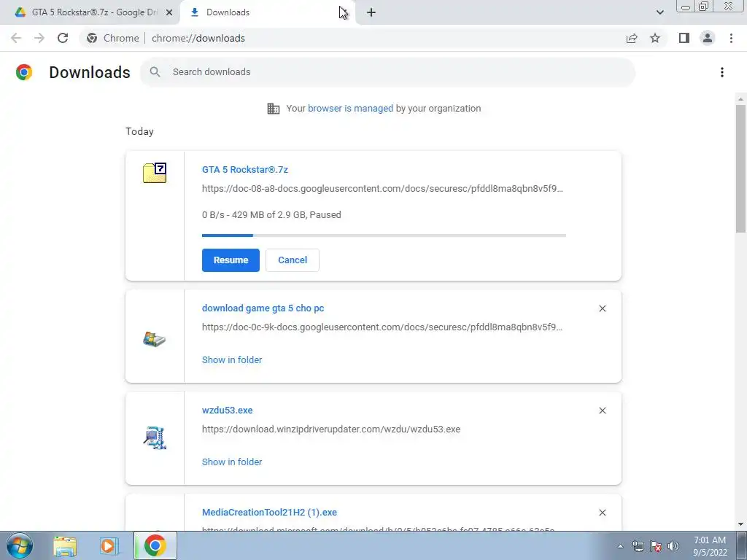747x560 pixels.
Task: Close the GTA 5 Rockstar Google Drive tab
Action: pos(169,12)
